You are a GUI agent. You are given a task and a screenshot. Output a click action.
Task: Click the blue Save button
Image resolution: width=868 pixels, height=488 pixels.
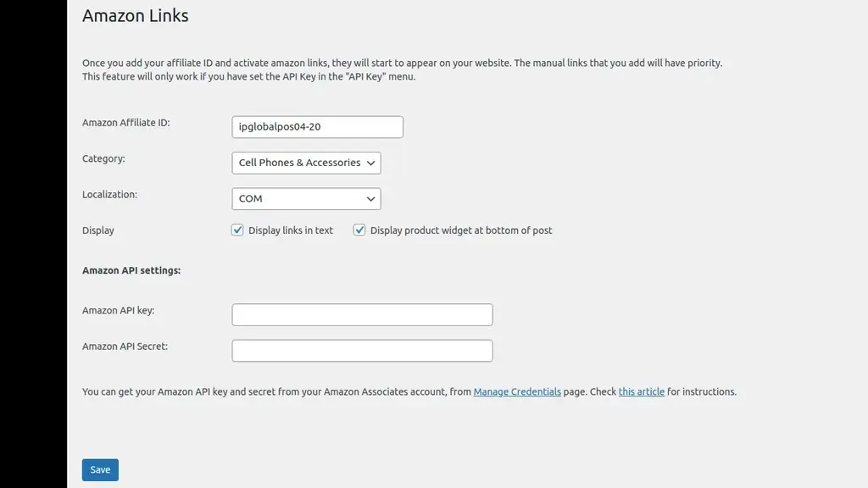coord(100,469)
